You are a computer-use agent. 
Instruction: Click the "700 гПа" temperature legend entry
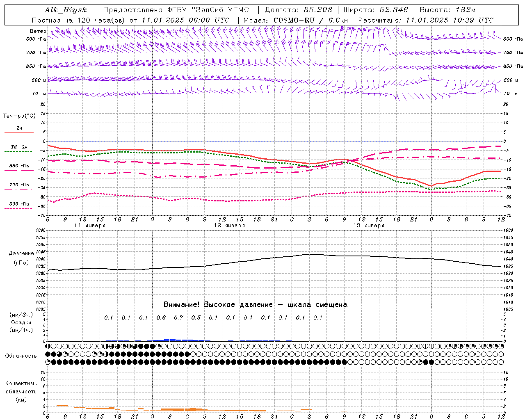coord(19,185)
